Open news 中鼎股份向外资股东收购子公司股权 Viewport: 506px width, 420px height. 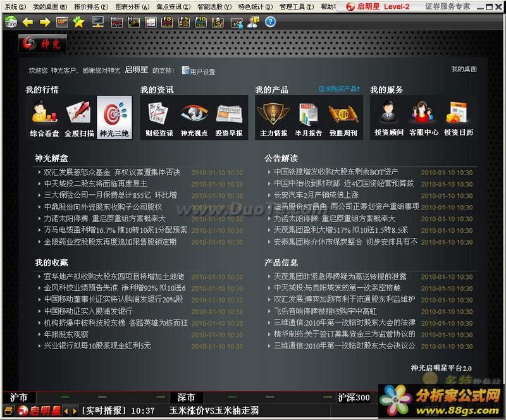(103, 207)
